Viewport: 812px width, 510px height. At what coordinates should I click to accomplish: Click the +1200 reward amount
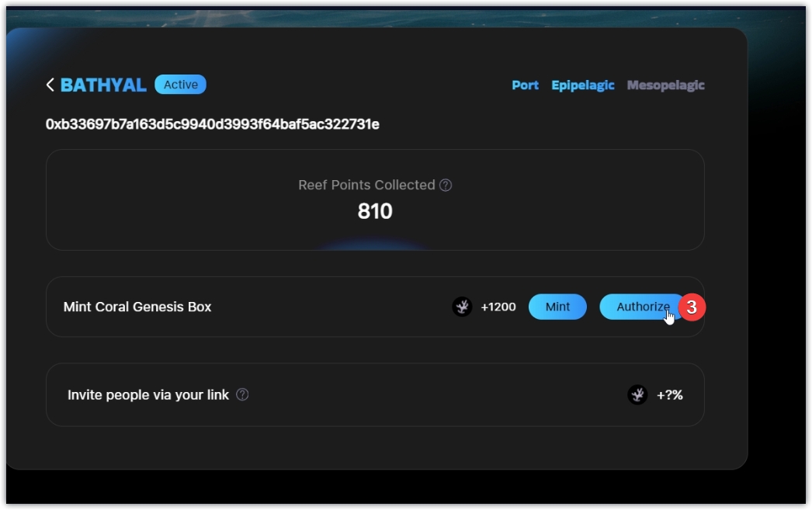498,307
